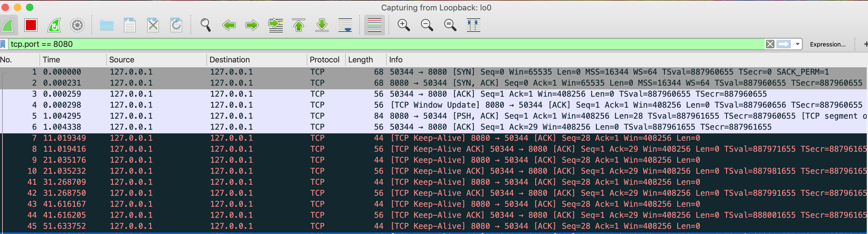The width and height of the screenshot is (868, 234).
Task: Find a packet with magnifier icon
Action: 205,25
